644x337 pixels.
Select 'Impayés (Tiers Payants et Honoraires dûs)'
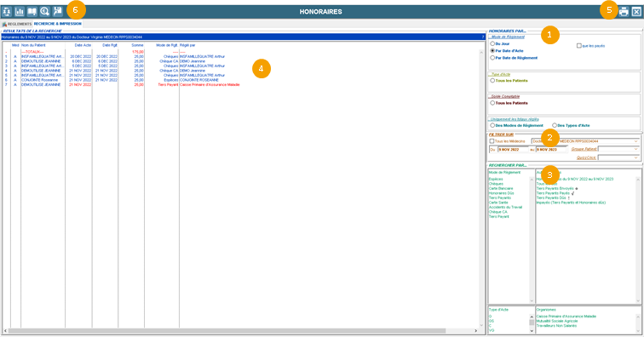tap(571, 203)
